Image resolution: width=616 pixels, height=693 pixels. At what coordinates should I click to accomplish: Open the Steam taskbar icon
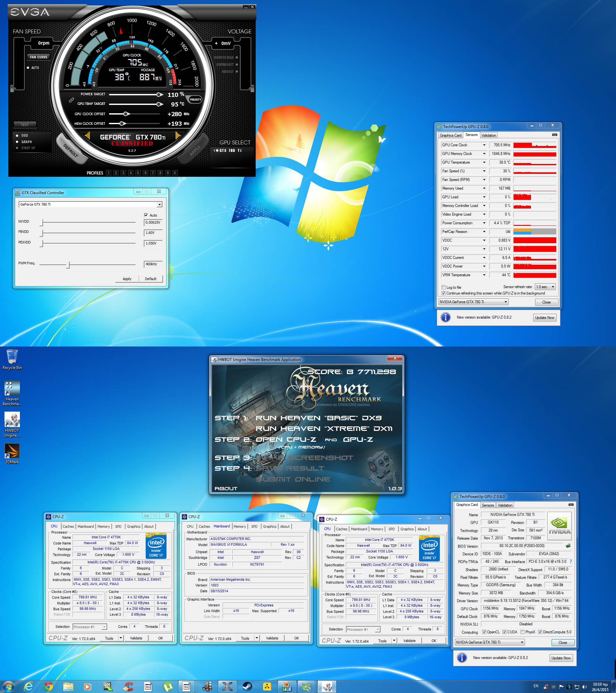click(x=247, y=687)
